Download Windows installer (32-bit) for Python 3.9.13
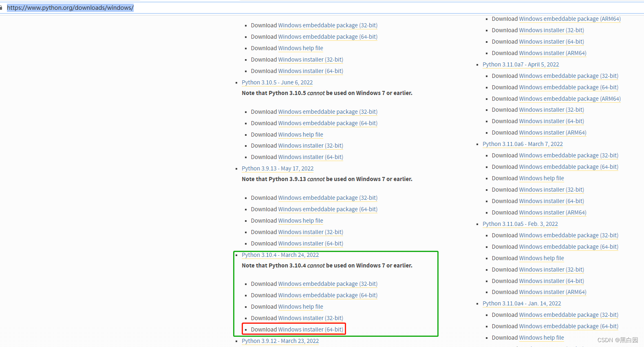The width and height of the screenshot is (644, 347). click(x=311, y=232)
